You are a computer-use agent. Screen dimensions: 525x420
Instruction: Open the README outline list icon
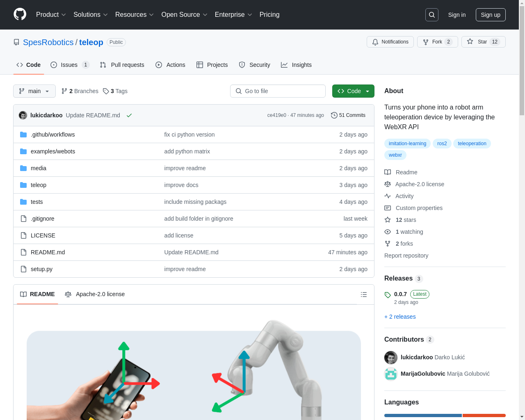click(x=364, y=294)
